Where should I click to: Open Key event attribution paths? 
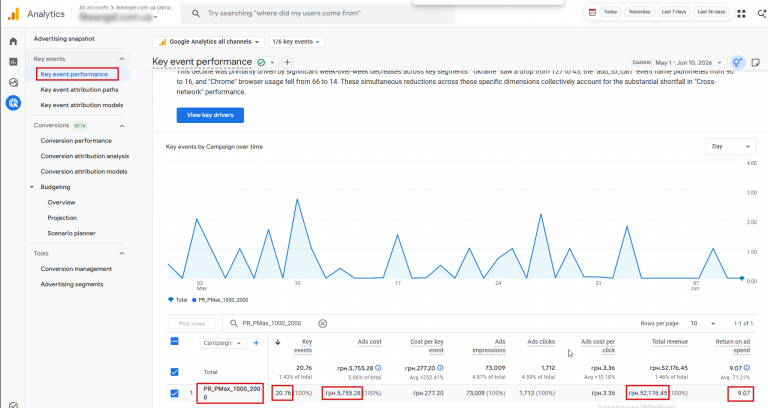79,90
